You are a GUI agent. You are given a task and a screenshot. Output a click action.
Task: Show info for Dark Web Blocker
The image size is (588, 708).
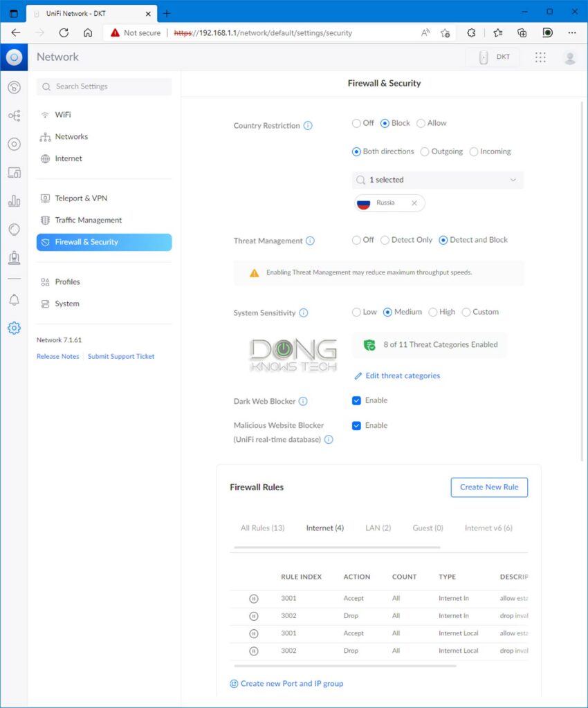click(x=303, y=401)
